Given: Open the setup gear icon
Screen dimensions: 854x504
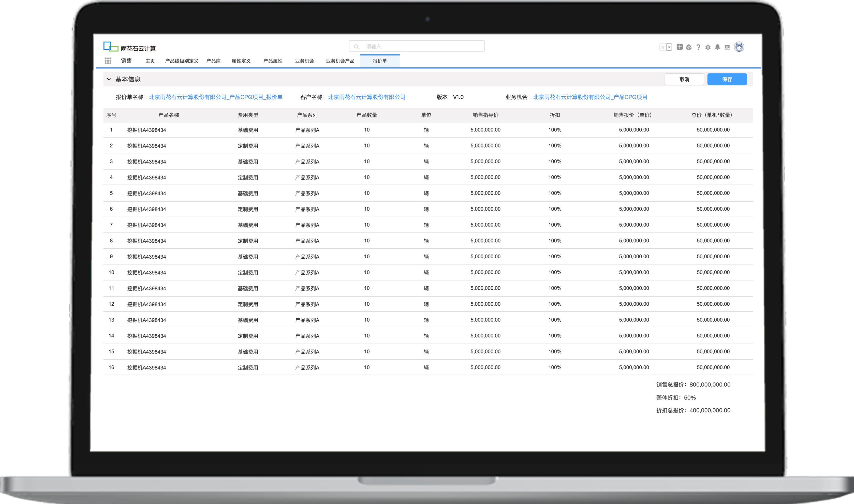Looking at the screenshot, I should click(x=708, y=47).
